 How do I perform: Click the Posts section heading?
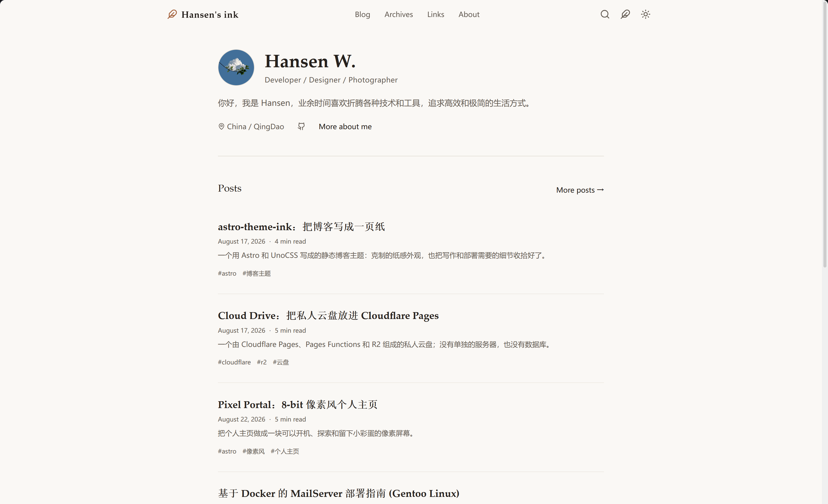point(230,188)
